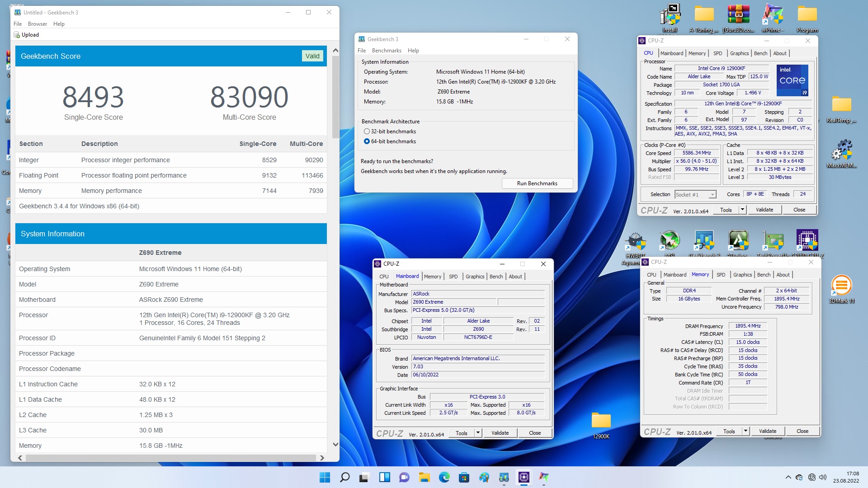The image size is (868, 488).
Task: Open the Socket #1 selection combo box
Action: 696,195
